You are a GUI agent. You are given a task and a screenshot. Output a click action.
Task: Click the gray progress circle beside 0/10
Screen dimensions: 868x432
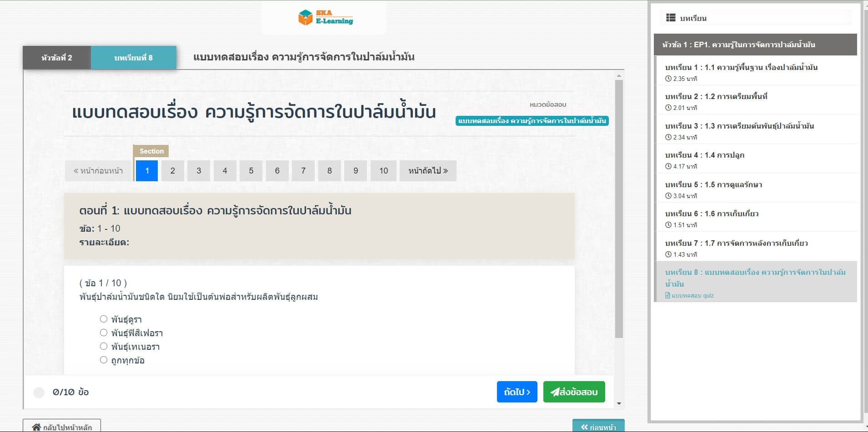click(x=39, y=392)
